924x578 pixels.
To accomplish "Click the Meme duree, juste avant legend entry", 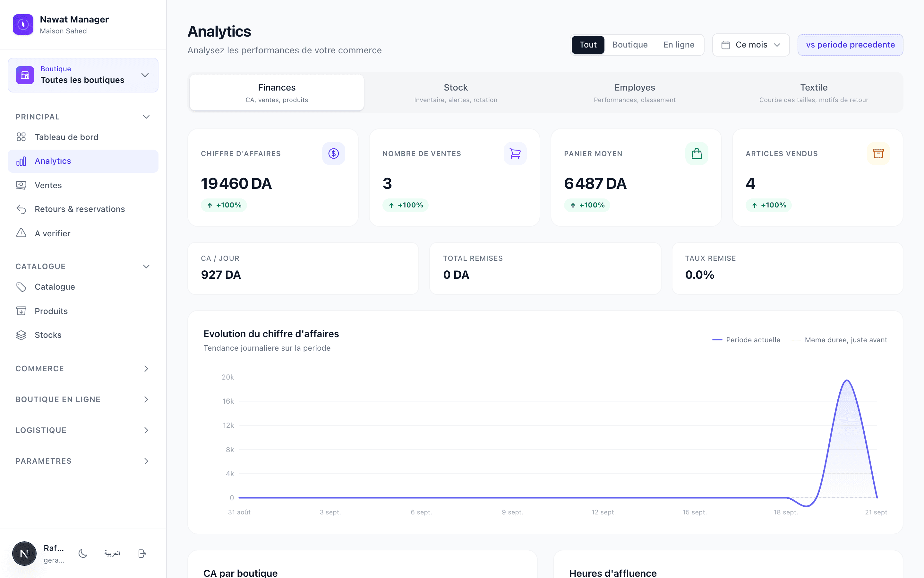I will coord(838,340).
